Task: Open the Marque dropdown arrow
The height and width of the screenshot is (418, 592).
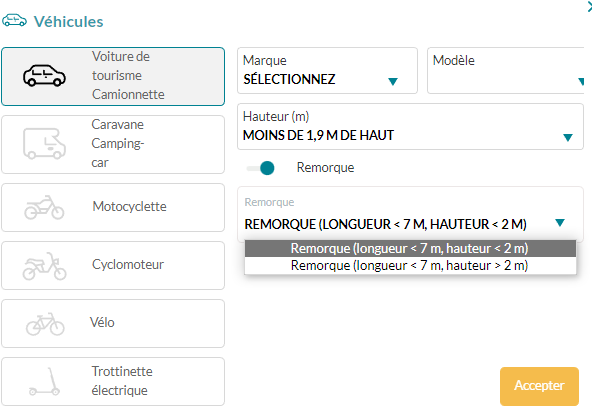Action: click(393, 81)
